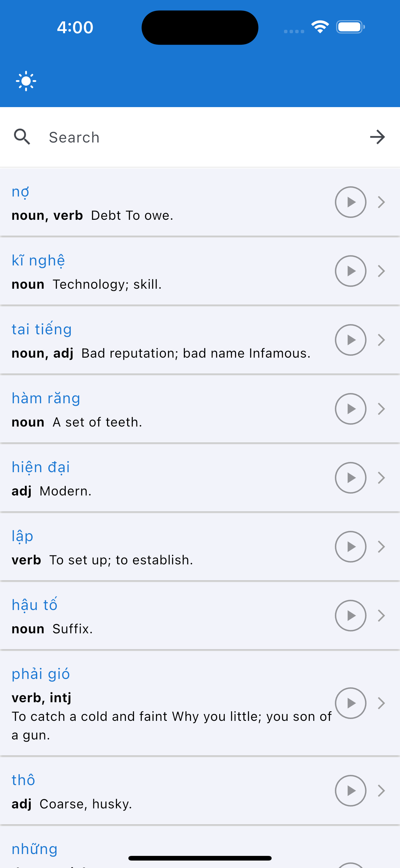Image resolution: width=400 pixels, height=868 pixels.
Task: Play audio for lập
Action: (x=350, y=547)
